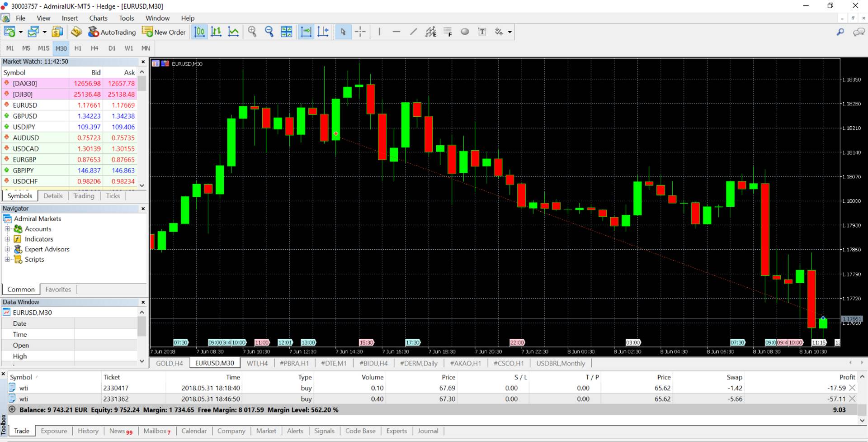This screenshot has height=442, width=868.
Task: Open the new chart dropdown arrow
Action: 20,32
